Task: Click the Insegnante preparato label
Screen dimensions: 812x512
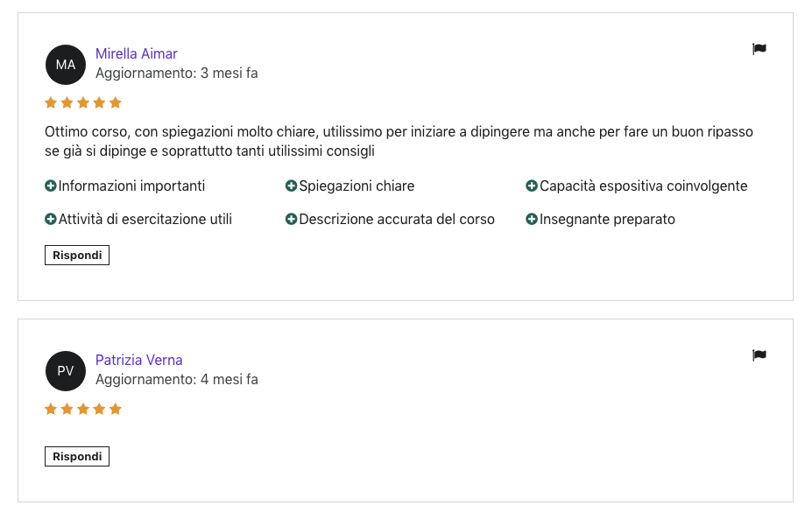Action: click(607, 220)
